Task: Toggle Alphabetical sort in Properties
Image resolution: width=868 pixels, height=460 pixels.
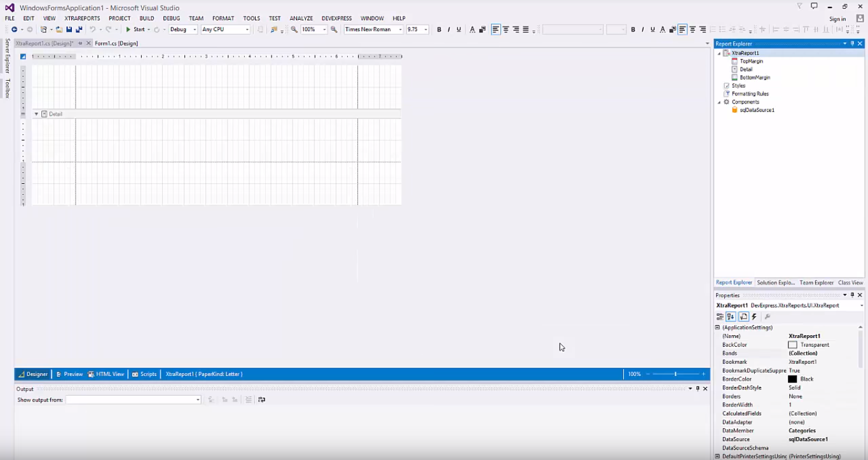Action: click(731, 316)
